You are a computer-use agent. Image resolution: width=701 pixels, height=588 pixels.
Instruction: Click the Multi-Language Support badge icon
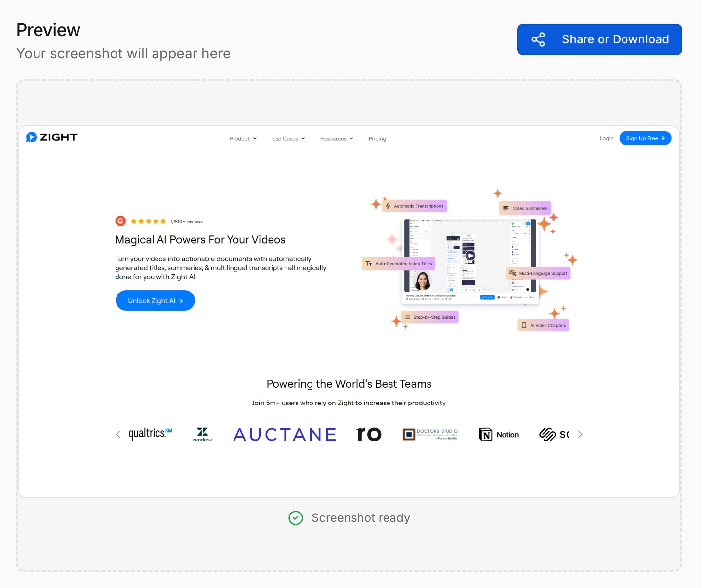[513, 273]
